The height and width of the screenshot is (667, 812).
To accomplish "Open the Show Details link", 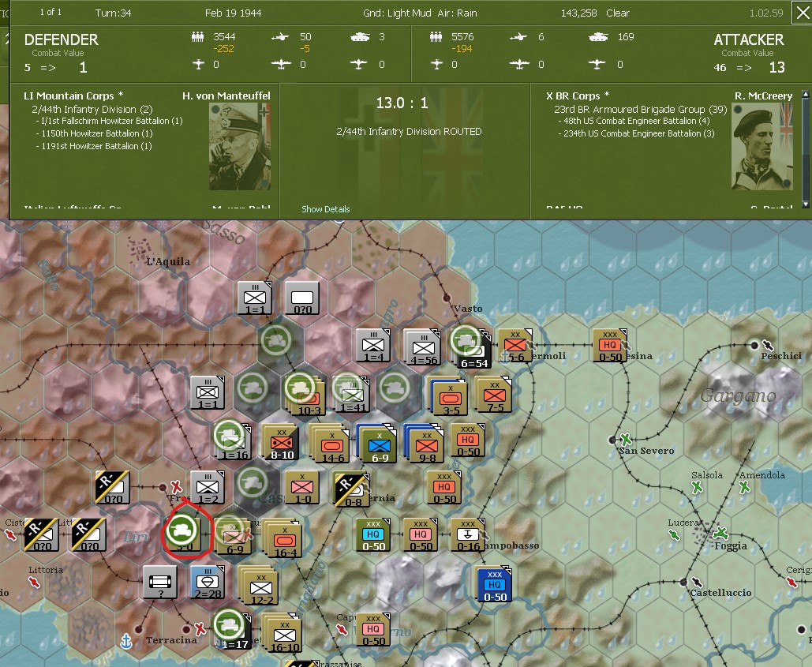I will (325, 209).
